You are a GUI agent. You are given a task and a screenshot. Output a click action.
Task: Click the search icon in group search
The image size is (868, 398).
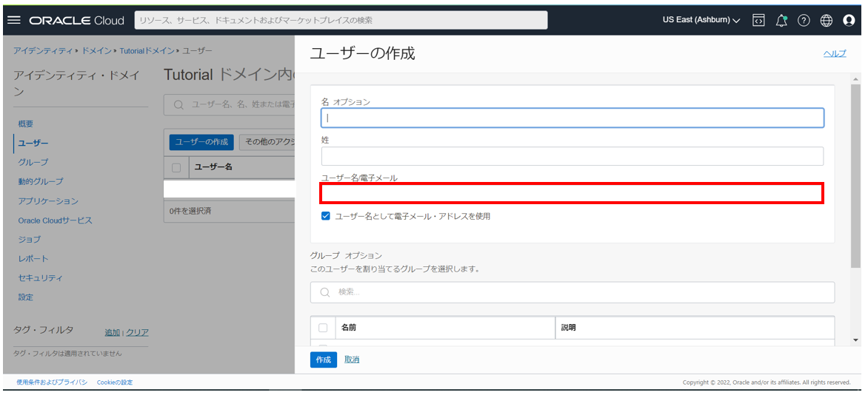(x=324, y=292)
